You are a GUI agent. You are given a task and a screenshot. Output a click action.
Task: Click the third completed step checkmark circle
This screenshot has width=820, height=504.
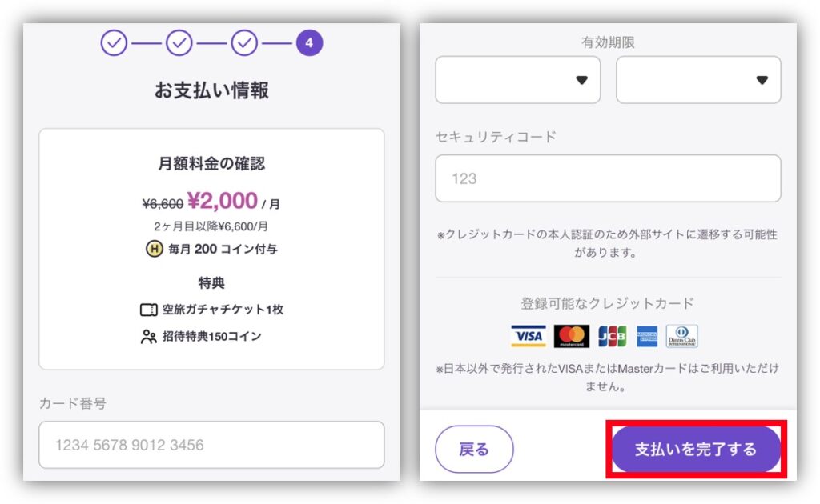(x=245, y=43)
